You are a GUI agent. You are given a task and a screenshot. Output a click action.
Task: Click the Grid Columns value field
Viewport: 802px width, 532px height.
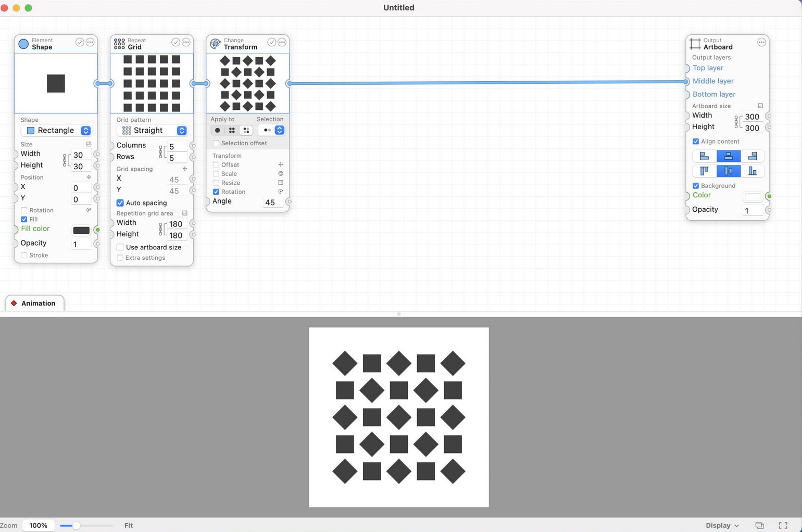pos(177,147)
